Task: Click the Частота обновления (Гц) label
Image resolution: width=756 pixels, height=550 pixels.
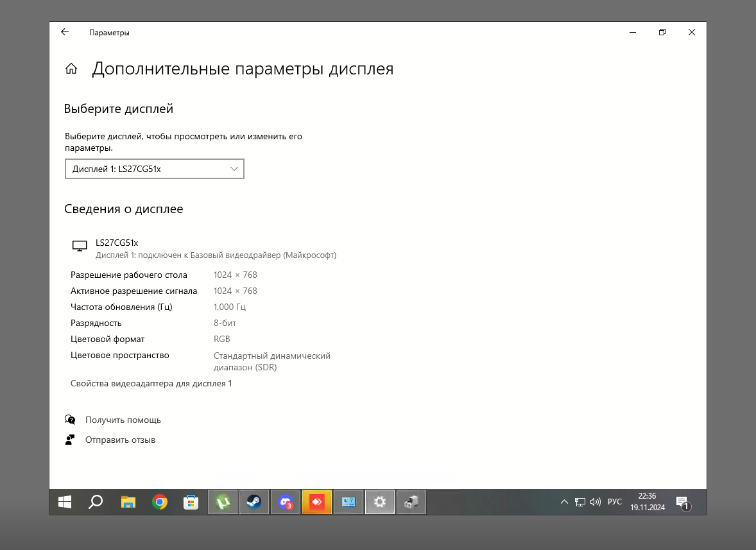Action: (121, 307)
